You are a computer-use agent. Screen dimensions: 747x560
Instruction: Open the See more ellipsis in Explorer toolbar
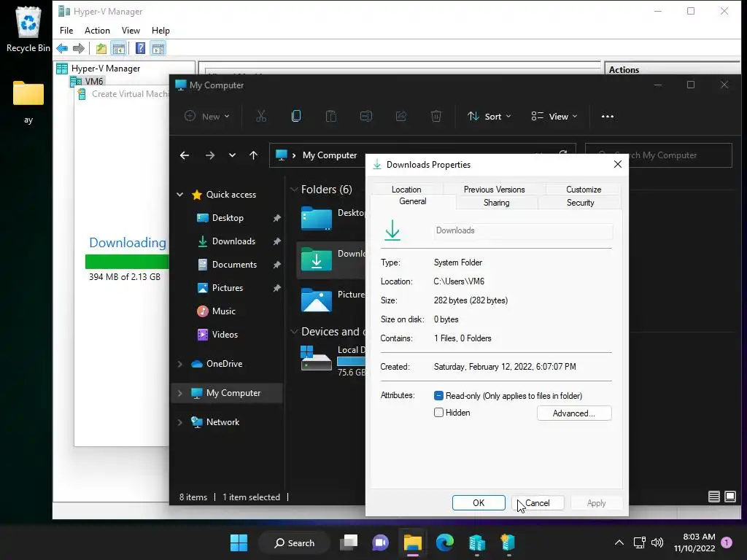(608, 117)
